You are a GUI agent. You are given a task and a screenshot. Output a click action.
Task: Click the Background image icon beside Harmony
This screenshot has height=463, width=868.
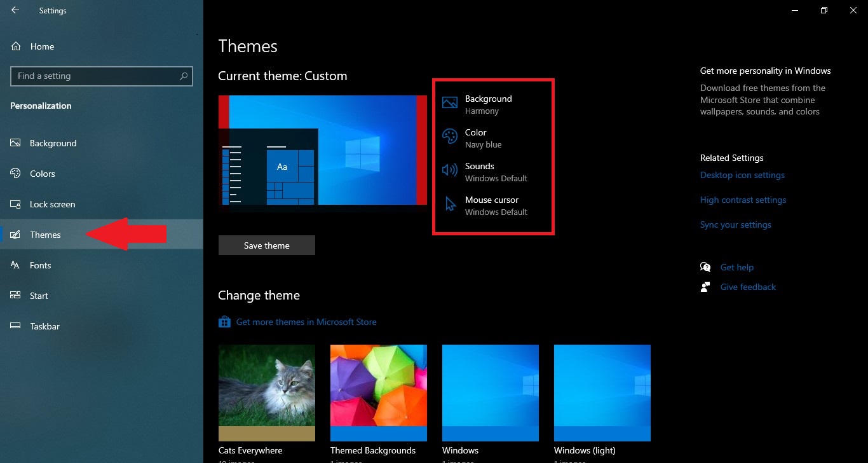click(450, 103)
